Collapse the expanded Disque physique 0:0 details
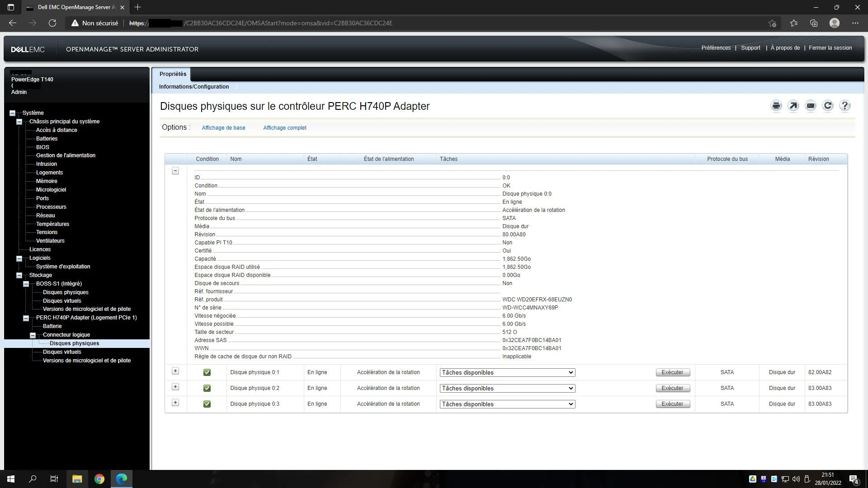Image resolution: width=868 pixels, height=488 pixels. pos(175,171)
